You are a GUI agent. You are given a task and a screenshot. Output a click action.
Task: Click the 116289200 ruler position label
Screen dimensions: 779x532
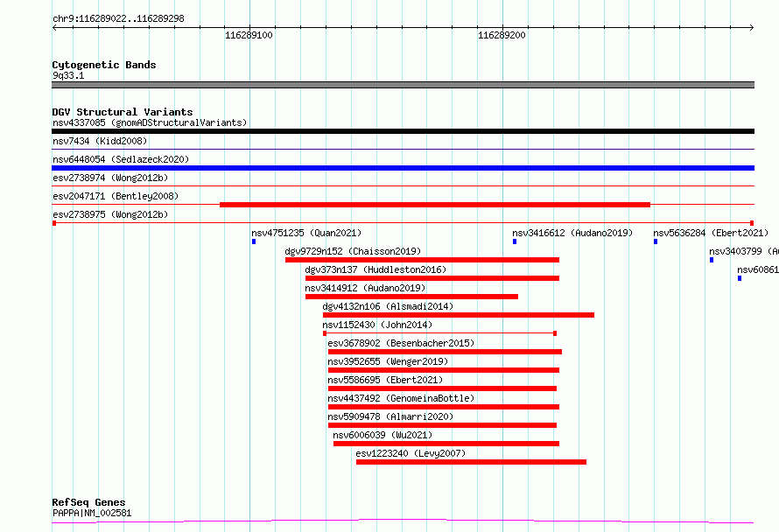[502, 35]
